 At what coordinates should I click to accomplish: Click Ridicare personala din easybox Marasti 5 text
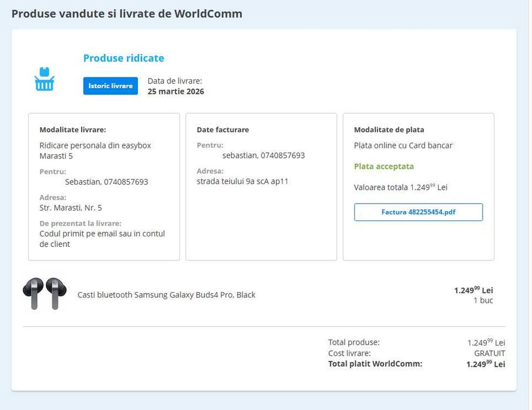(95, 151)
